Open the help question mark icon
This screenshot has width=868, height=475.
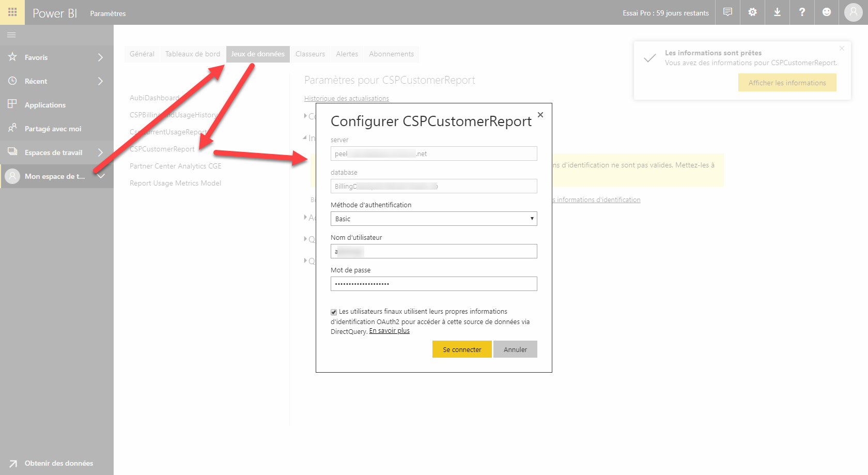(802, 12)
